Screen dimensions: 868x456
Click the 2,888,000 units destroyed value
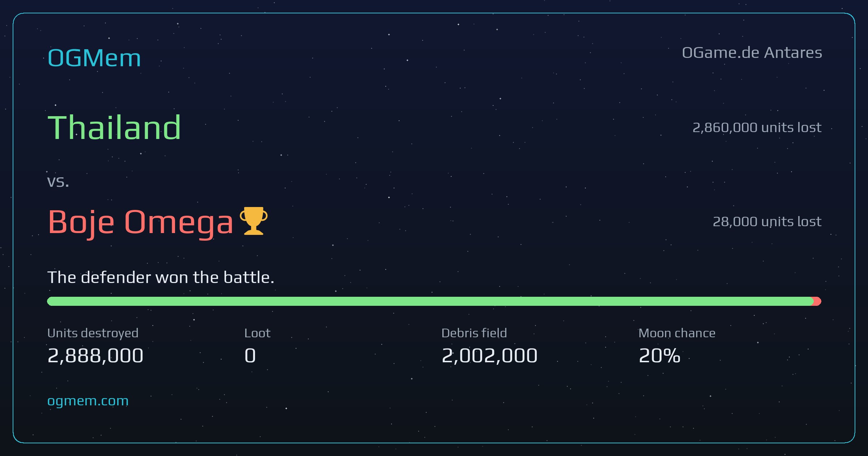(x=95, y=355)
